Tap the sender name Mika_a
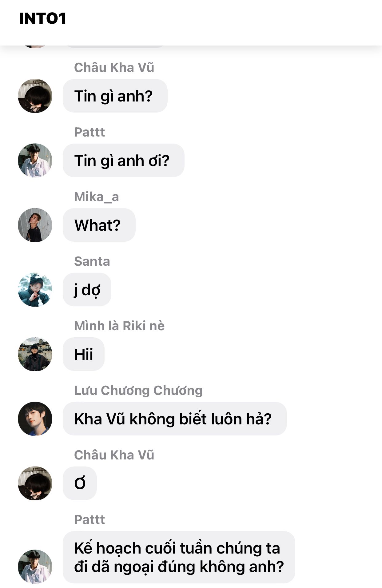This screenshot has height=588, width=382. click(97, 197)
